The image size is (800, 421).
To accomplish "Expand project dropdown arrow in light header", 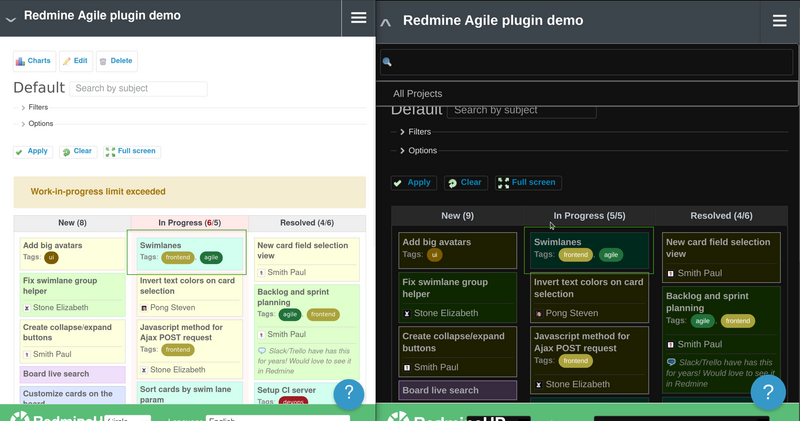I will coord(11,18).
